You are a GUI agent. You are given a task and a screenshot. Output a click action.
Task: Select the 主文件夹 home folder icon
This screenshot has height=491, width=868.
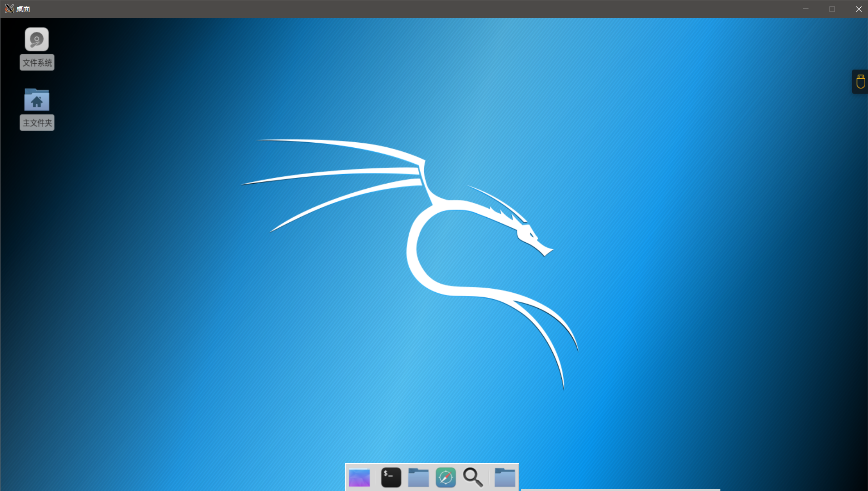pos(37,100)
